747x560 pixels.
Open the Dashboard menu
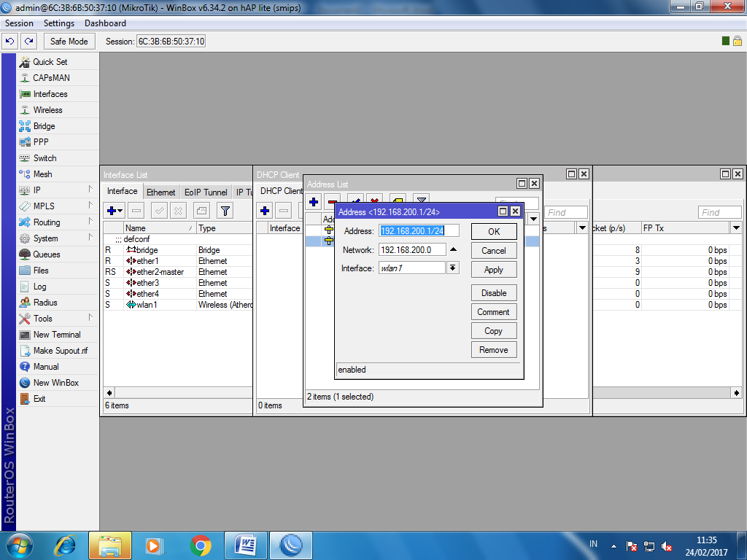tap(105, 23)
